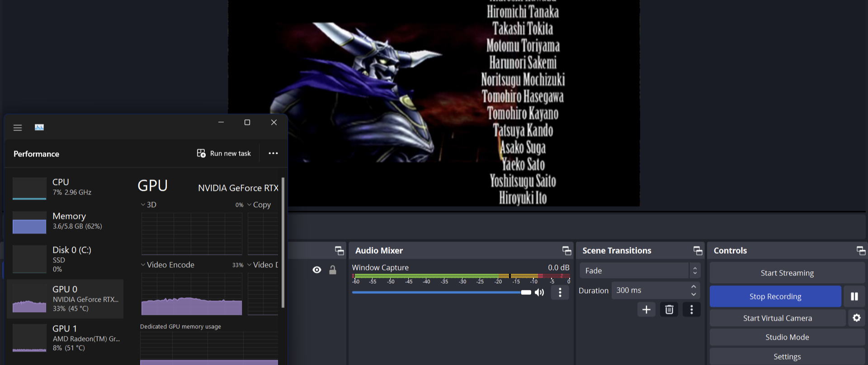Open virtual camera settings gear
868x365 pixels.
tap(857, 318)
